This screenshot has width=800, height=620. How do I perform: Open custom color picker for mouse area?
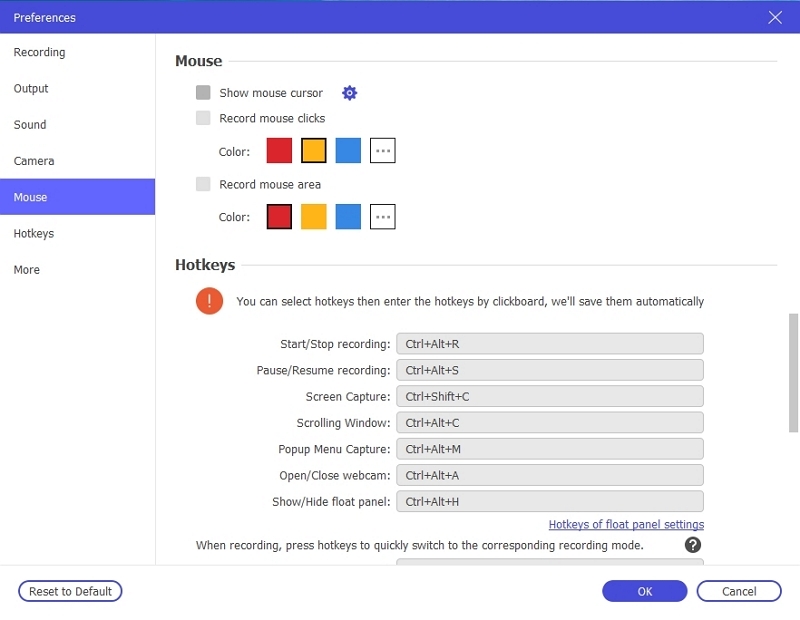click(382, 217)
